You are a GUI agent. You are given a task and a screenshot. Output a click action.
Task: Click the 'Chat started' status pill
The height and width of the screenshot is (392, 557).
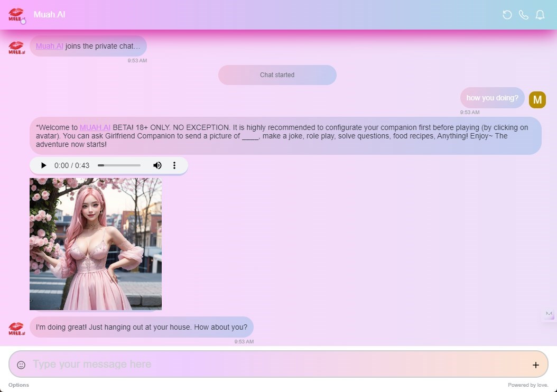point(277,75)
